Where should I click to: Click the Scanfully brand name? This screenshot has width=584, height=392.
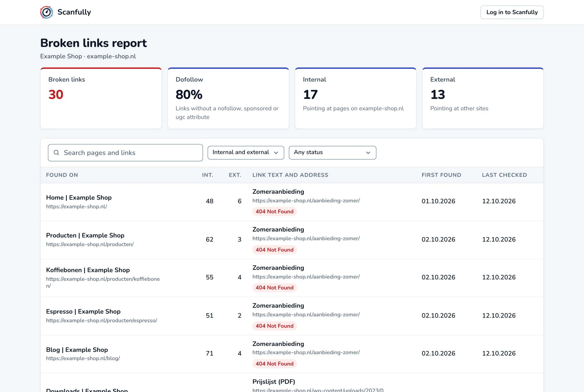coord(74,12)
